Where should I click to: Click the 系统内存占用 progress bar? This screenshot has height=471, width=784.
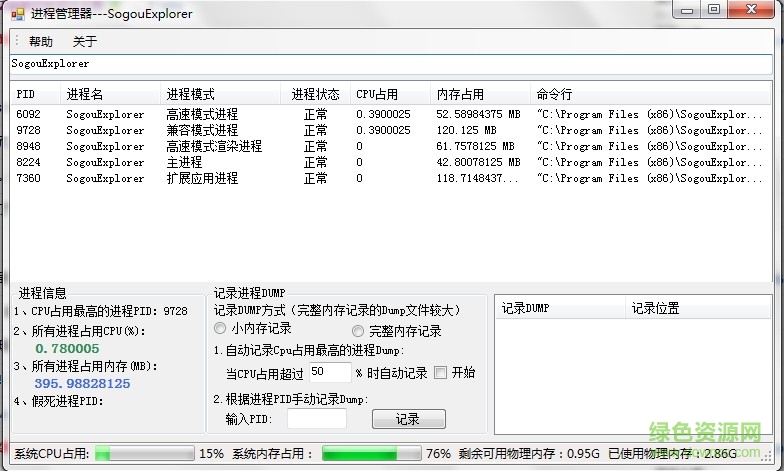[x=372, y=454]
